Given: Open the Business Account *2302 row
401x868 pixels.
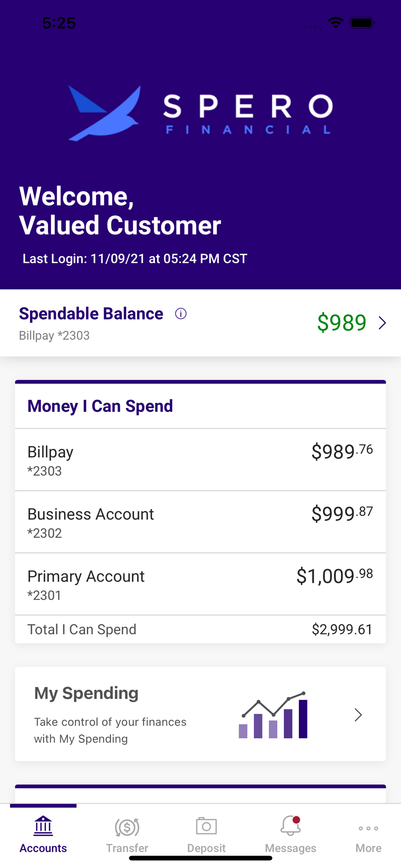Looking at the screenshot, I should coord(200,522).
